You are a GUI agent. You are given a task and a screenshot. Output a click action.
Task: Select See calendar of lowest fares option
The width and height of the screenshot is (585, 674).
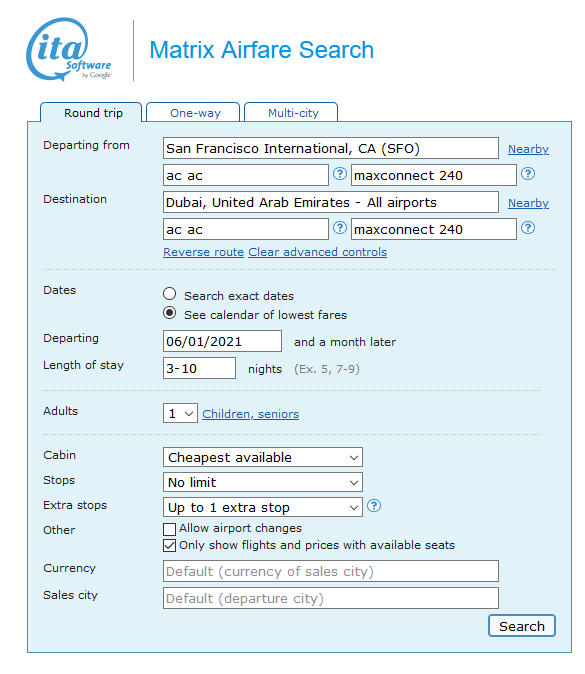(169, 313)
